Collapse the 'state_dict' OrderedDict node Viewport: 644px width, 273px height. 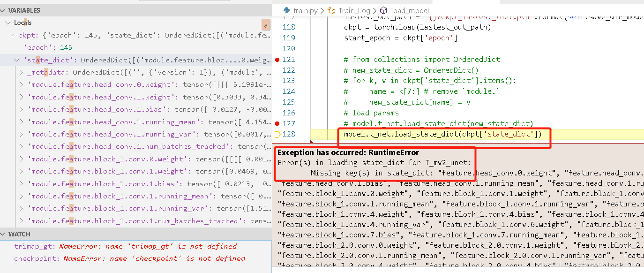17,60
